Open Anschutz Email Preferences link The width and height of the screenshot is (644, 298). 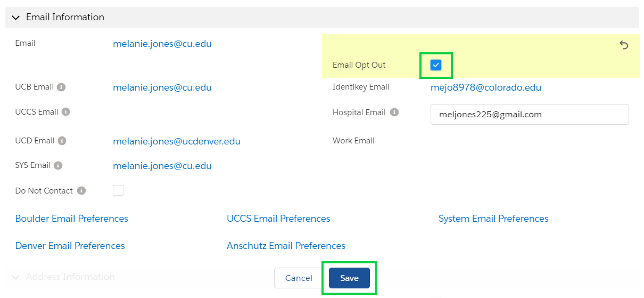point(286,246)
